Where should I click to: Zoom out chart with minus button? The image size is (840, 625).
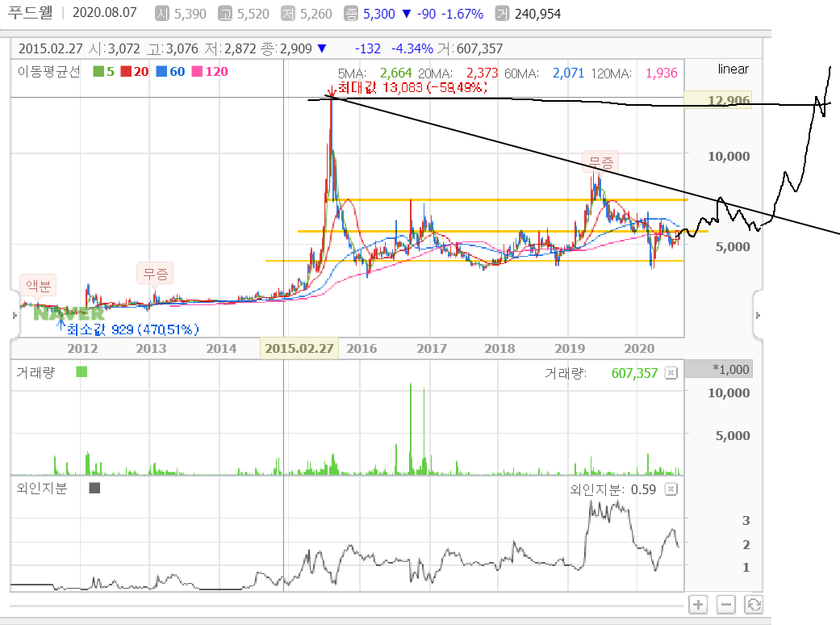(726, 605)
